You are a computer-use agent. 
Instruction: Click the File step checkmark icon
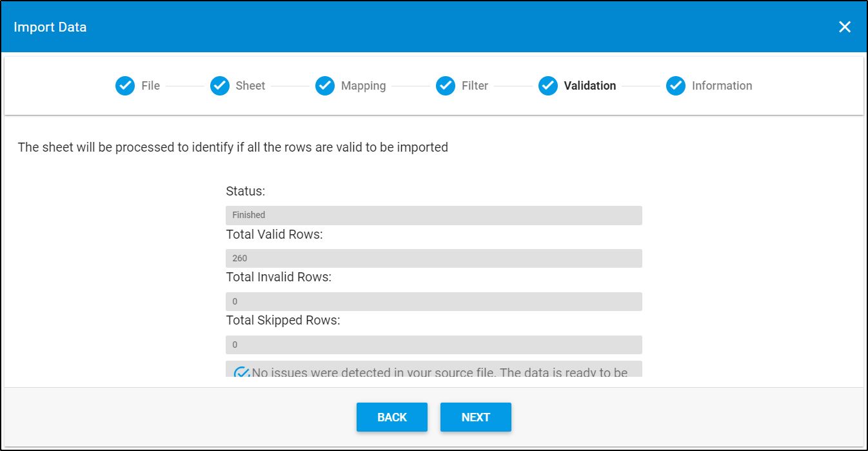tap(124, 85)
